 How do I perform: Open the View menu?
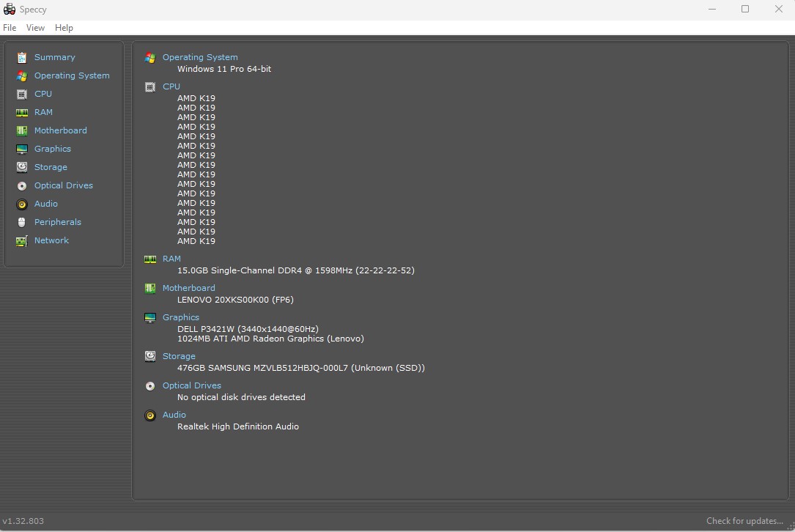point(35,28)
